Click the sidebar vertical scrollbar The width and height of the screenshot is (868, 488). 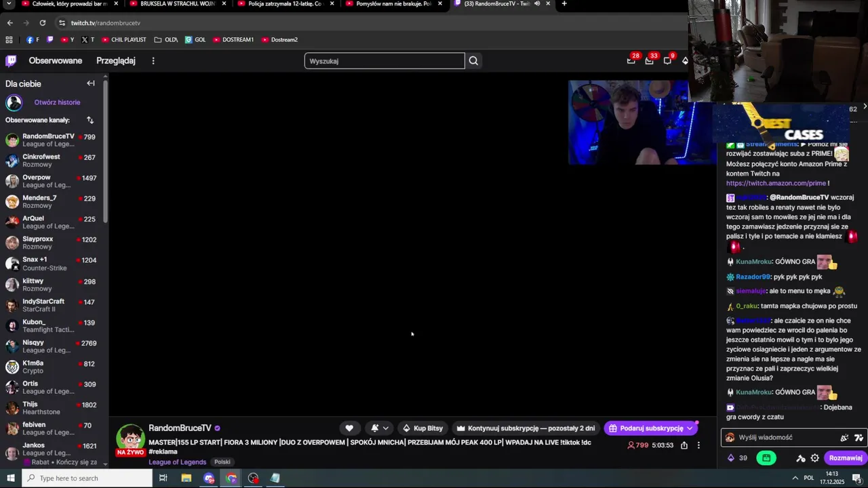tap(105, 150)
